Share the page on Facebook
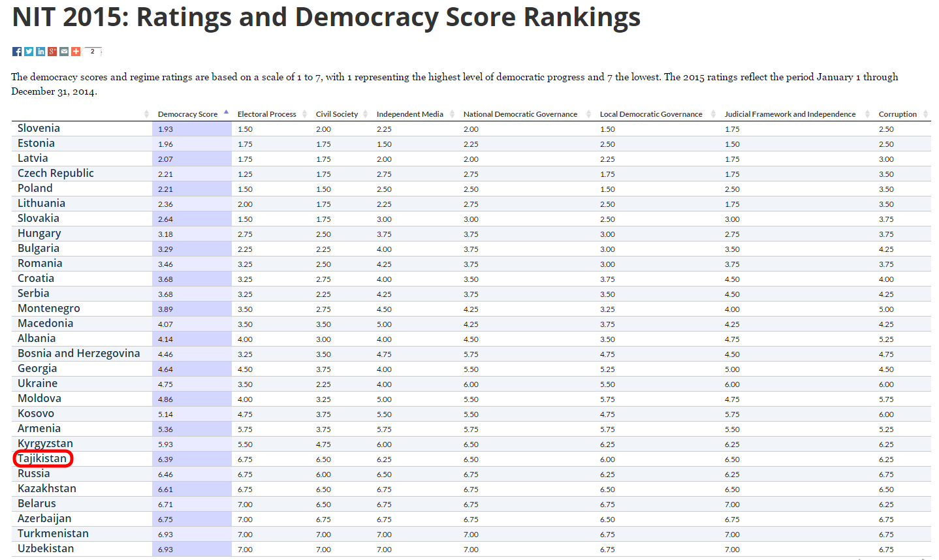The image size is (939, 560). (x=17, y=52)
